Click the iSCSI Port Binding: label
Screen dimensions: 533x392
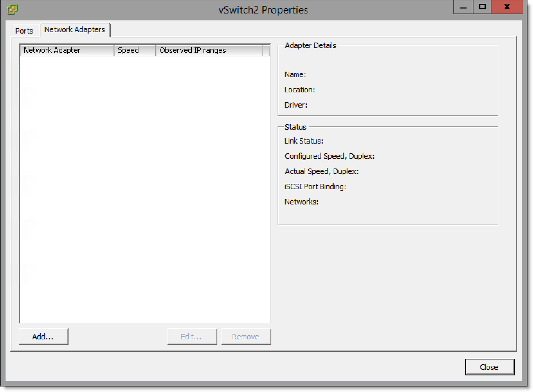pyautogui.click(x=315, y=187)
